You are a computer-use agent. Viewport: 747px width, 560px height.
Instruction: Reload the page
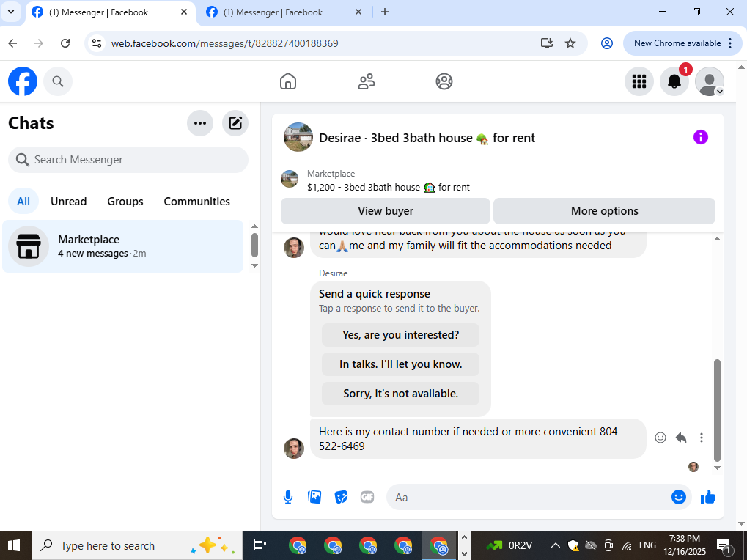coord(65,43)
